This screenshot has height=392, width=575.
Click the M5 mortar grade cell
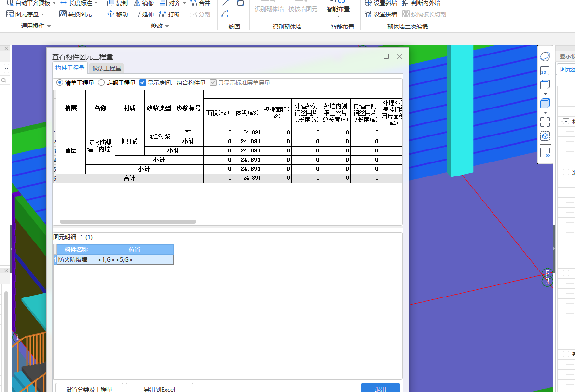click(188, 133)
